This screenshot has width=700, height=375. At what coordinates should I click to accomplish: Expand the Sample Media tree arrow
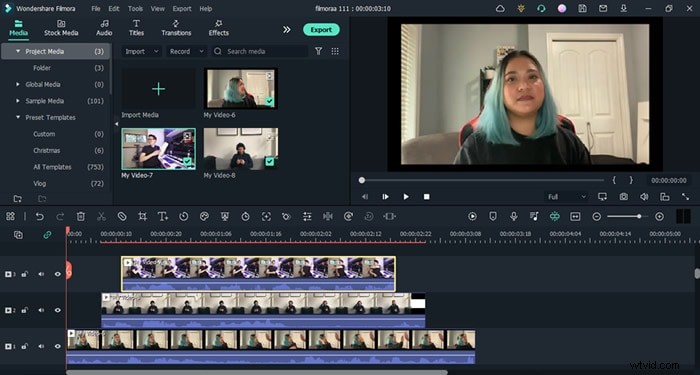click(18, 101)
